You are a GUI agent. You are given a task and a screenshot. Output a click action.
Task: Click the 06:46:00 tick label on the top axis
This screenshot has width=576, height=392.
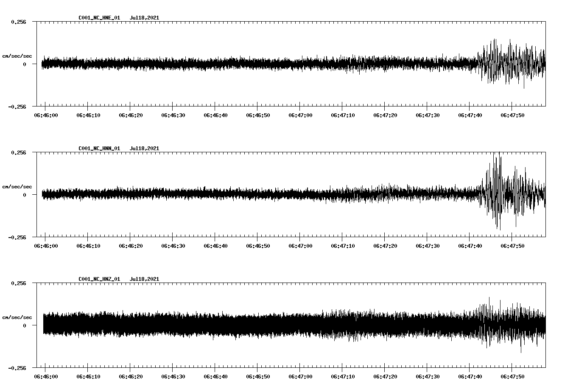pyautogui.click(x=46, y=114)
